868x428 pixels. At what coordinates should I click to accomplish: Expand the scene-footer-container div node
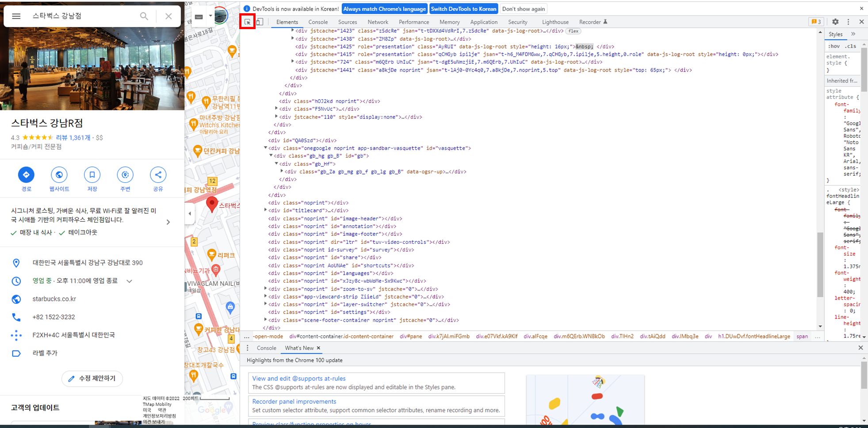(265, 319)
